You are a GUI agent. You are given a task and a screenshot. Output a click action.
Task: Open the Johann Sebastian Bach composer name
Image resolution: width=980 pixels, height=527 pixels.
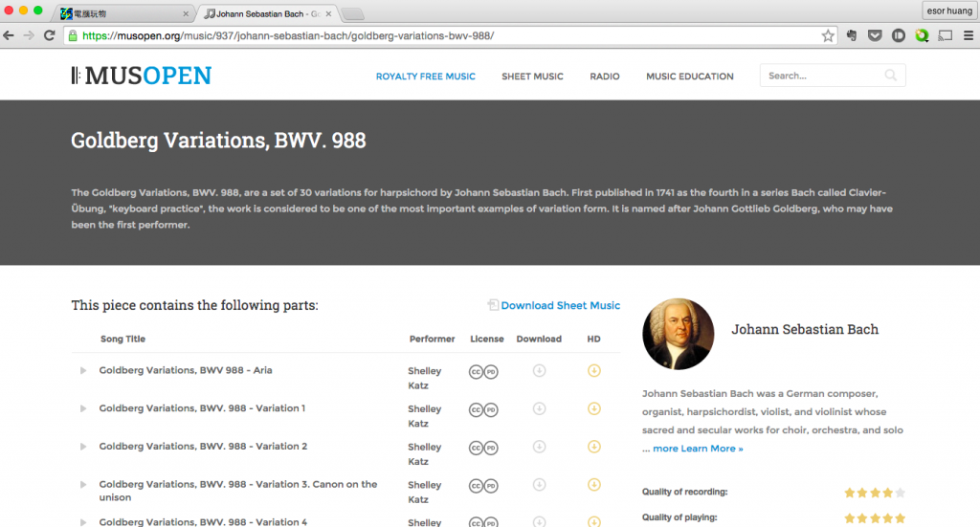pos(805,330)
